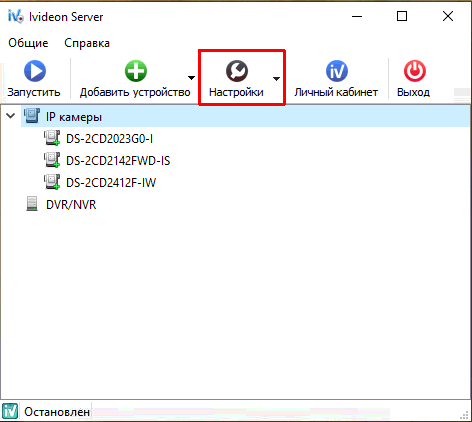Viewport: 472px width, 422px height.
Task: Click the Ivideon Server title bar logo
Action: 16,16
